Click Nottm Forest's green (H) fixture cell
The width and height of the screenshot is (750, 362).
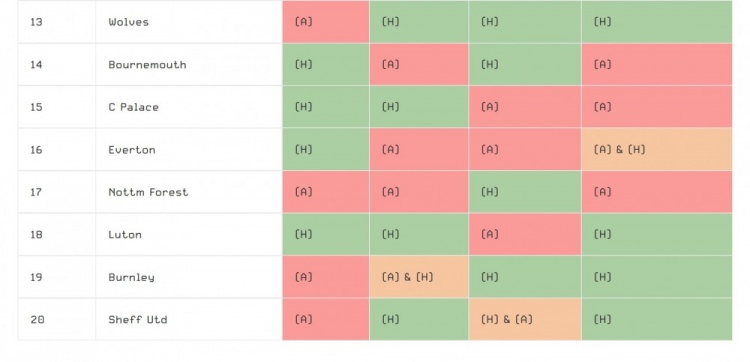point(525,192)
